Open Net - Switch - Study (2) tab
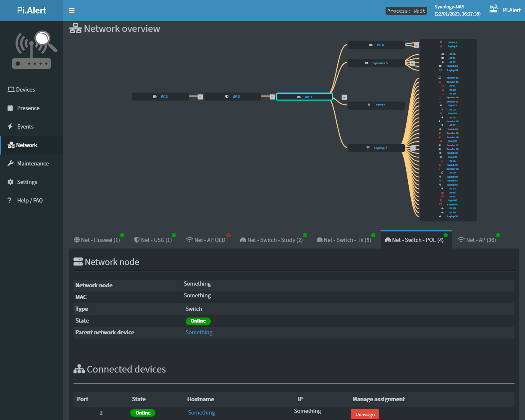Screen dimensions: 525x420 point(271,240)
